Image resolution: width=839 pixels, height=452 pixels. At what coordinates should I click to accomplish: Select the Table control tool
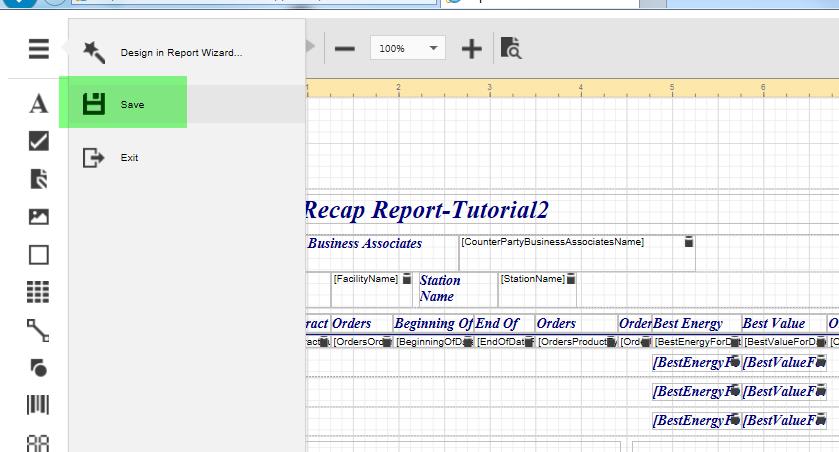pos(38,292)
